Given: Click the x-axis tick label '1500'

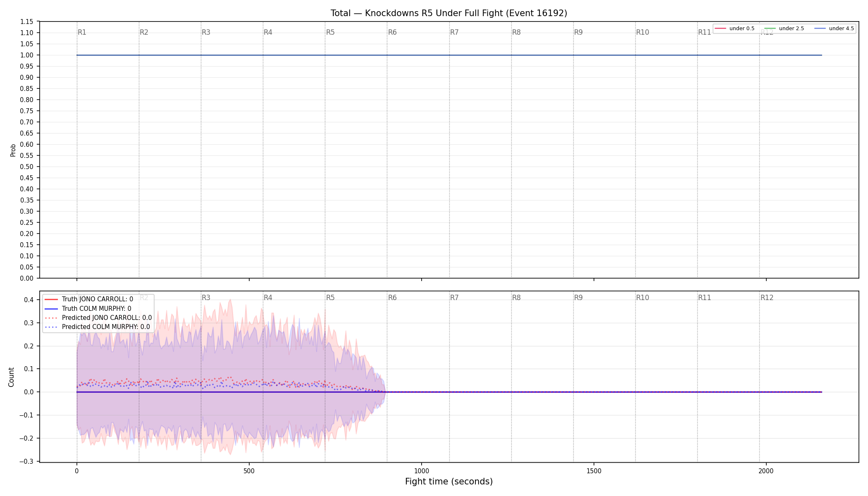Looking at the screenshot, I should [x=594, y=471].
